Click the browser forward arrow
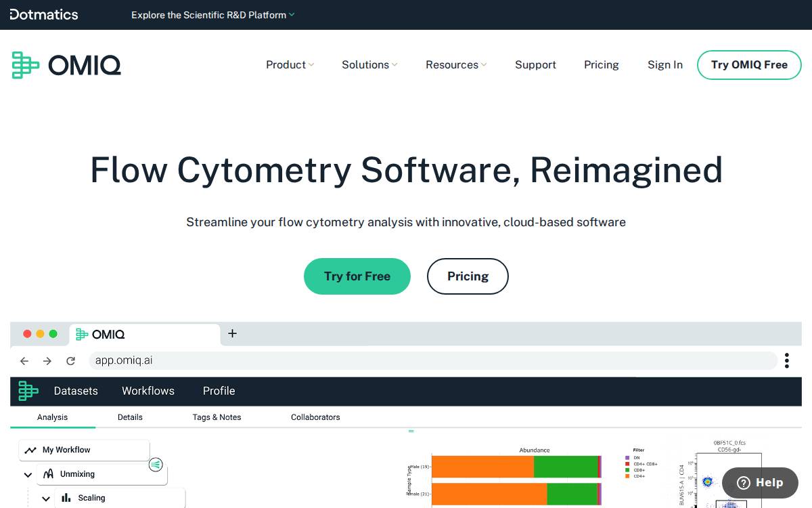Image resolution: width=812 pixels, height=508 pixels. (x=47, y=361)
